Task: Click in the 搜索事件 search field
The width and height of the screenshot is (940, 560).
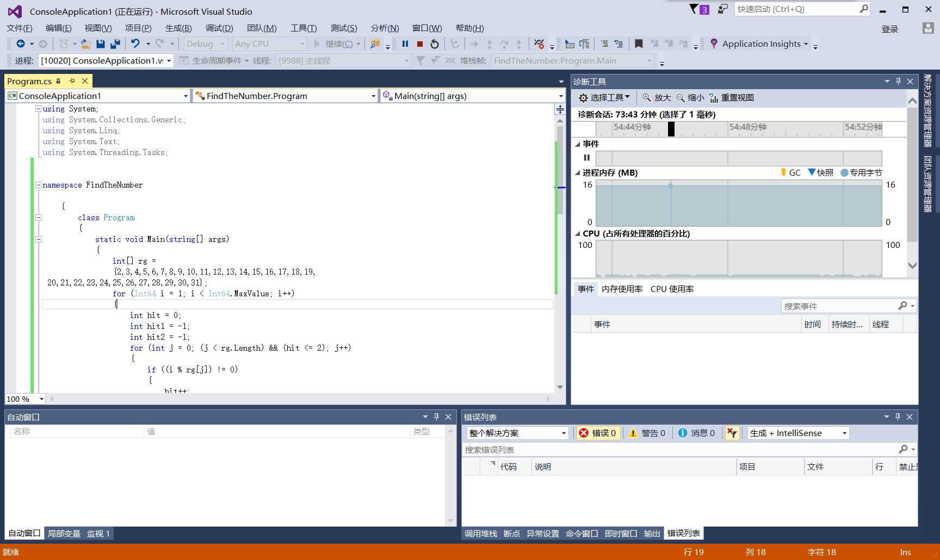Action: (849, 306)
